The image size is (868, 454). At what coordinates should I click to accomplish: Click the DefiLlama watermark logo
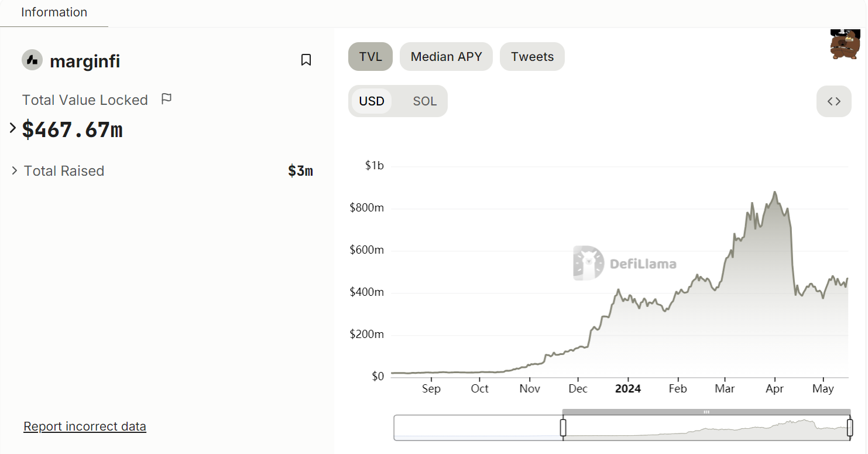[x=625, y=264]
